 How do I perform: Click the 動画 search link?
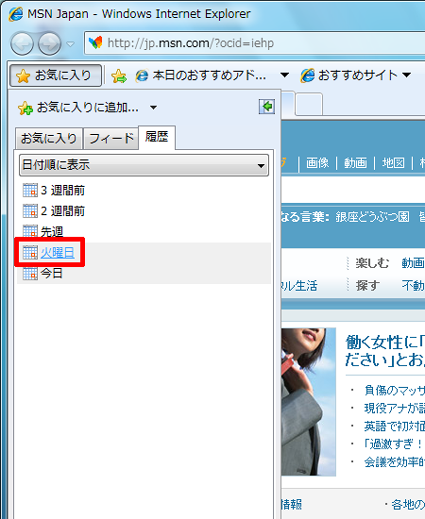(355, 163)
